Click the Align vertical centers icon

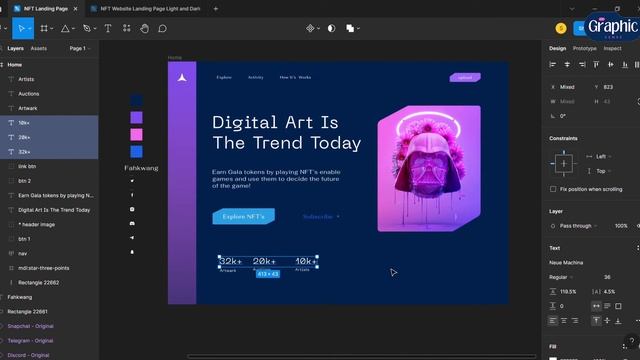point(611,64)
